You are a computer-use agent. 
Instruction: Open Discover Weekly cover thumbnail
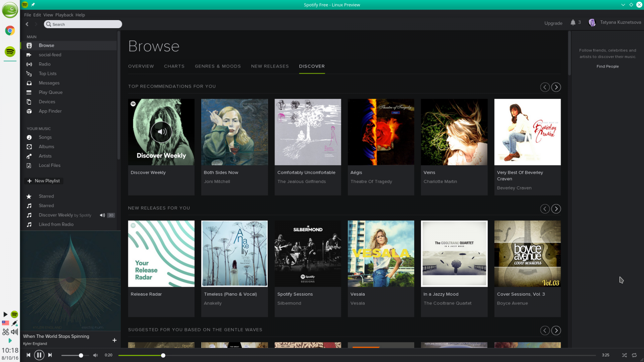pos(161,132)
